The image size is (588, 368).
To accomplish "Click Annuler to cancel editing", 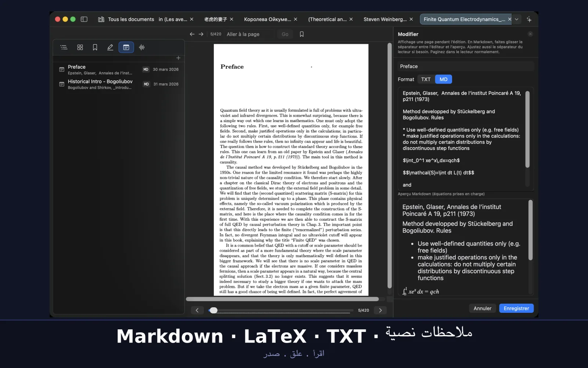I will (482, 308).
